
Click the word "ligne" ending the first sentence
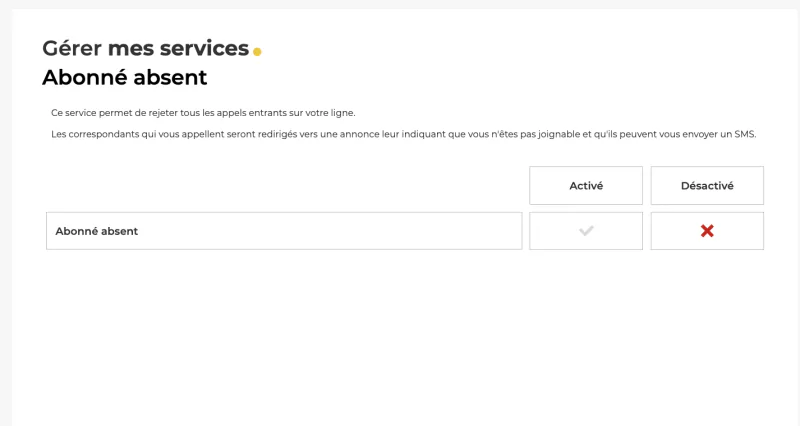[343, 113]
